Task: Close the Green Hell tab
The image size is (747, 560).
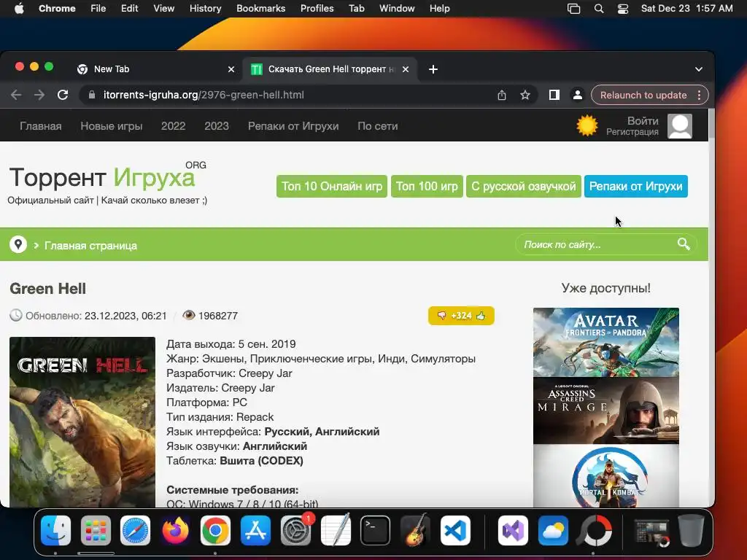Action: 406,69
